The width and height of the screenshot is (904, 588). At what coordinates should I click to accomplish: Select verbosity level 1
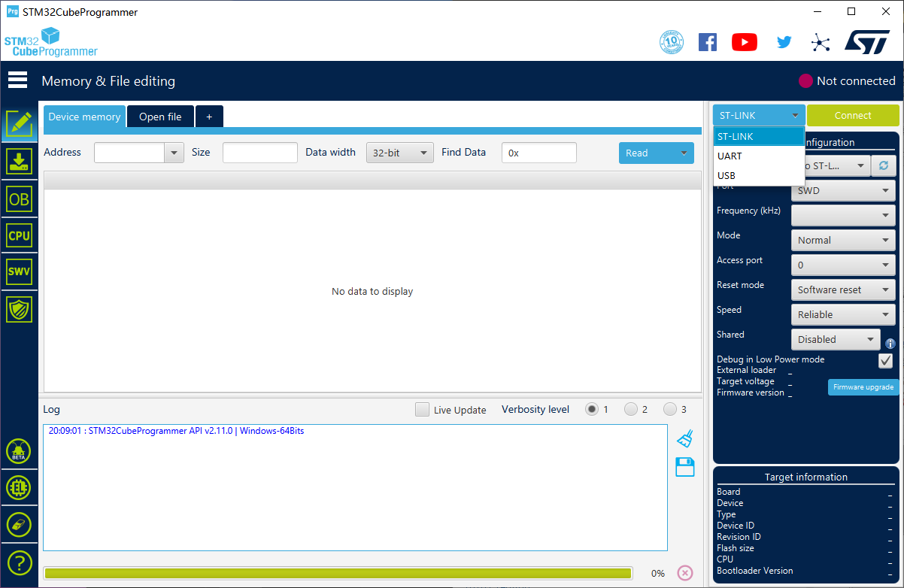click(x=592, y=409)
